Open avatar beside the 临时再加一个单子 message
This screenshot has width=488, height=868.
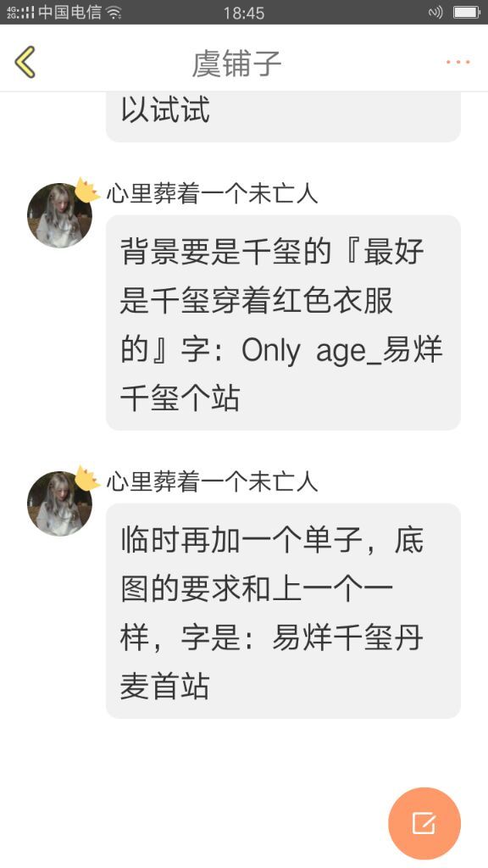click(60, 504)
